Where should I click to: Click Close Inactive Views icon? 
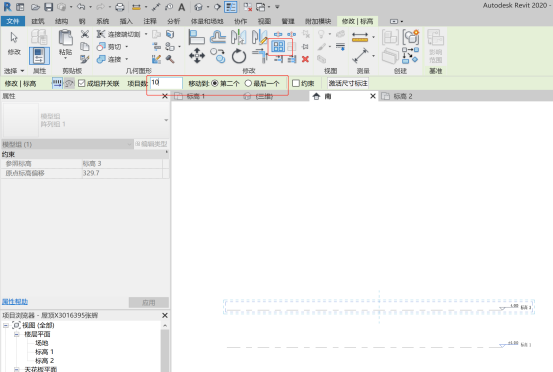click(x=248, y=7)
